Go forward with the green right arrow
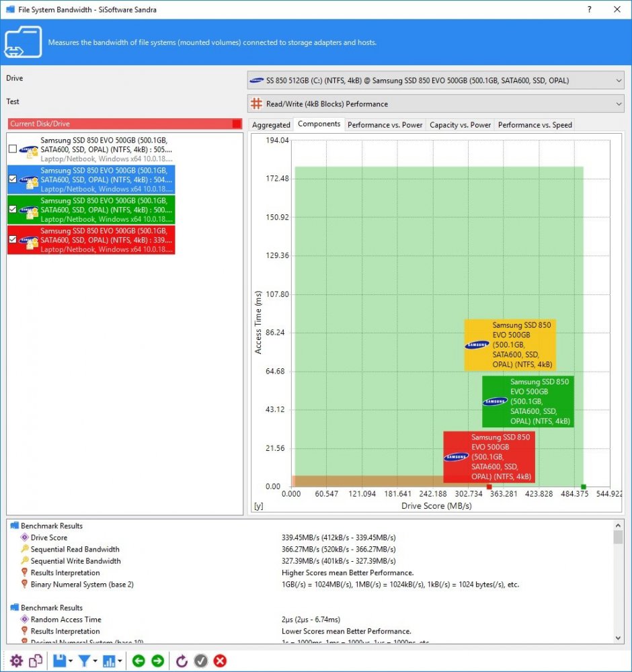 [158, 661]
